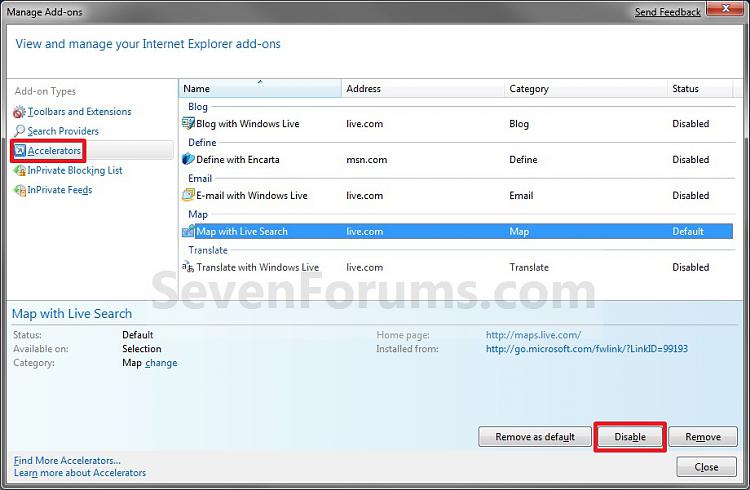Click the change category link
Image resolution: width=750 pixels, height=490 pixels.
click(161, 363)
